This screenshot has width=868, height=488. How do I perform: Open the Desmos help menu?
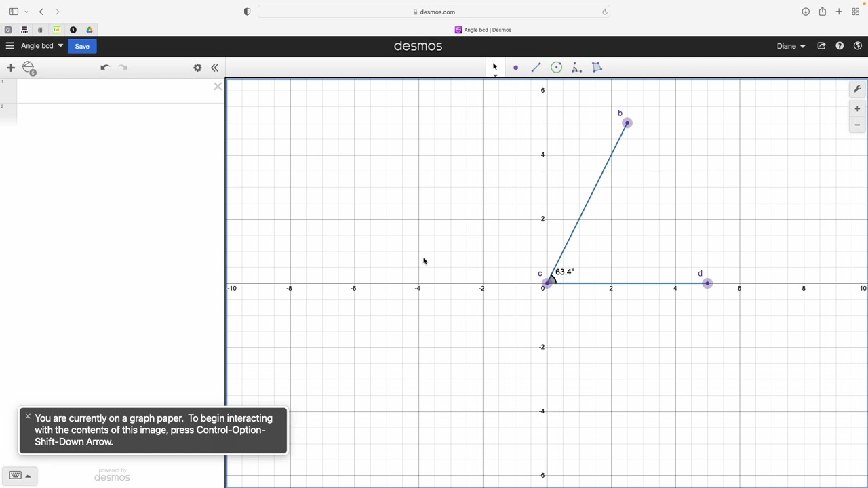[840, 46]
